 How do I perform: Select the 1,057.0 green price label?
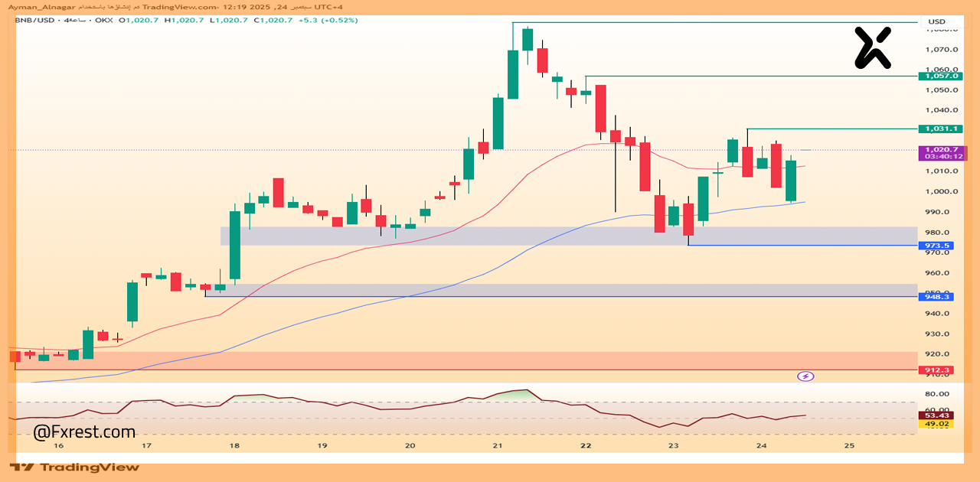941,77
